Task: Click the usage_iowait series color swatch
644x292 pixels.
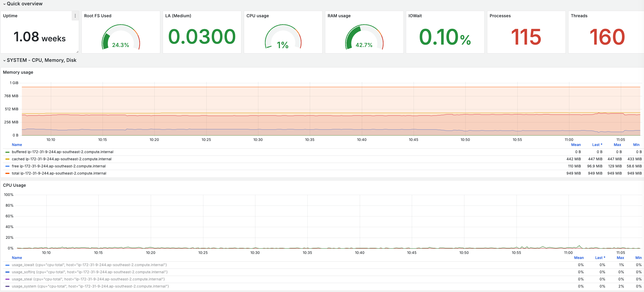Action: pos(7,265)
